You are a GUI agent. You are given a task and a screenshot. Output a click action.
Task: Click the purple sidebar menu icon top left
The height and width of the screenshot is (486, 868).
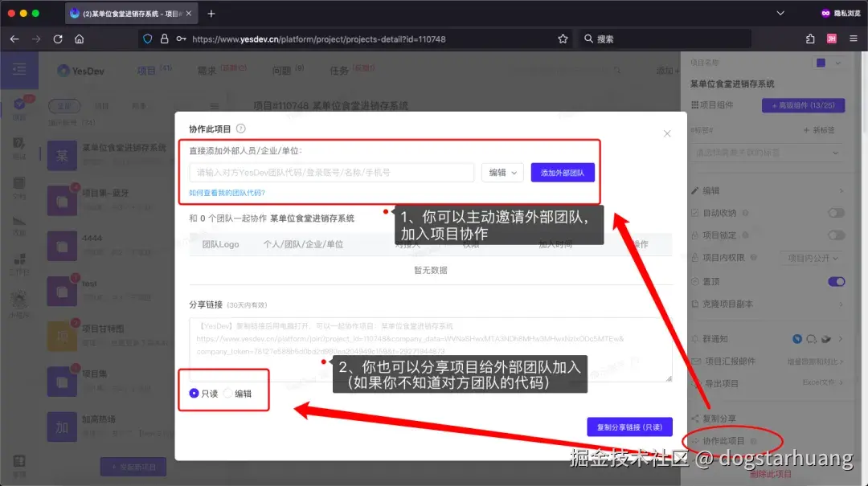(x=20, y=70)
